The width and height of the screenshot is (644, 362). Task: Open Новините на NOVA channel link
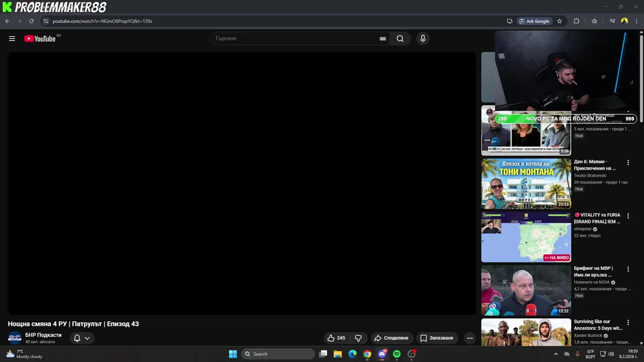point(592,282)
